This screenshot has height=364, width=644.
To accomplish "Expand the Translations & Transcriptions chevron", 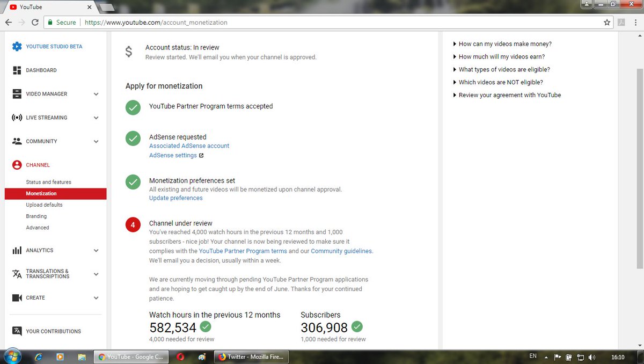I will click(x=96, y=274).
